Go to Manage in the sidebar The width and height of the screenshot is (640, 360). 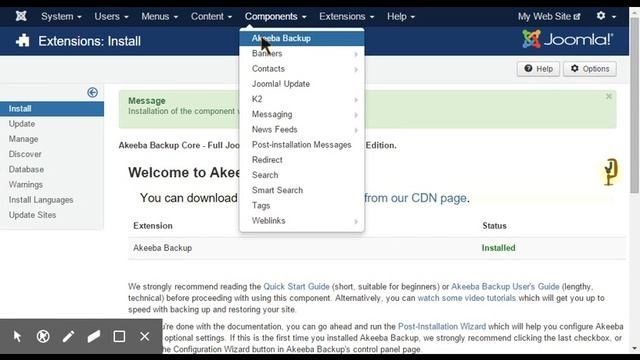coord(52,139)
